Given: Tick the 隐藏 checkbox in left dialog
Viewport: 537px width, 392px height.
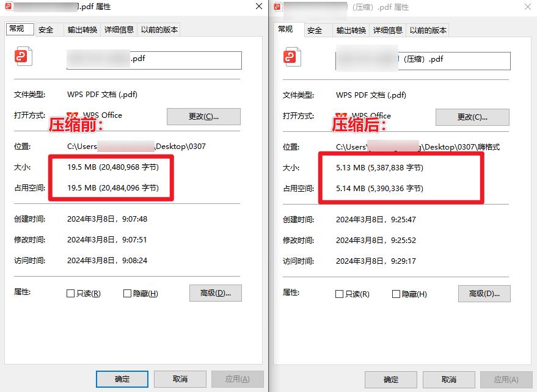Looking at the screenshot, I should [127, 294].
